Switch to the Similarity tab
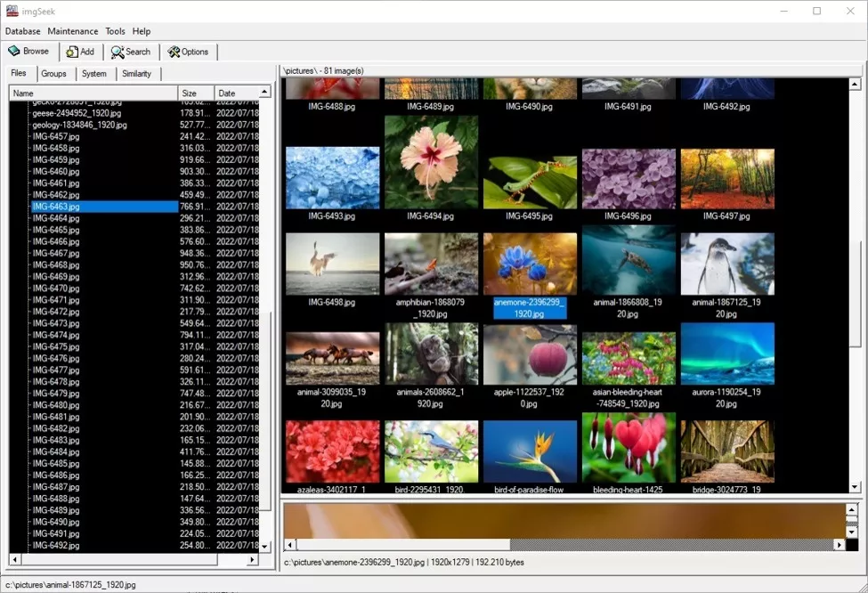 (x=136, y=74)
